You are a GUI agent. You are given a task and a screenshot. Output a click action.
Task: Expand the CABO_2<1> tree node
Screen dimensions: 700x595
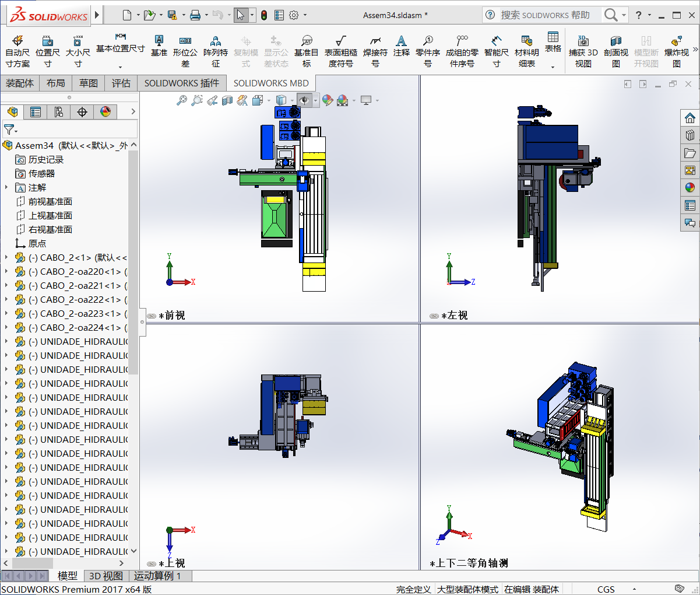[x=6, y=257]
